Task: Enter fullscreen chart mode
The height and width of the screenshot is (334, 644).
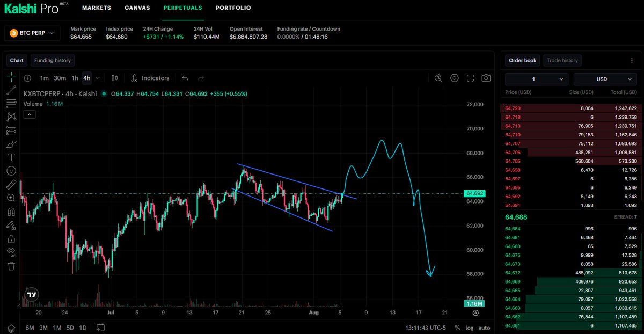Action: tap(470, 78)
